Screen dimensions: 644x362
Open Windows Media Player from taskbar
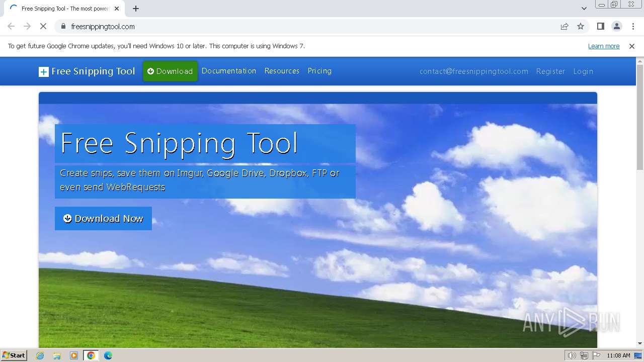pyautogui.click(x=74, y=355)
